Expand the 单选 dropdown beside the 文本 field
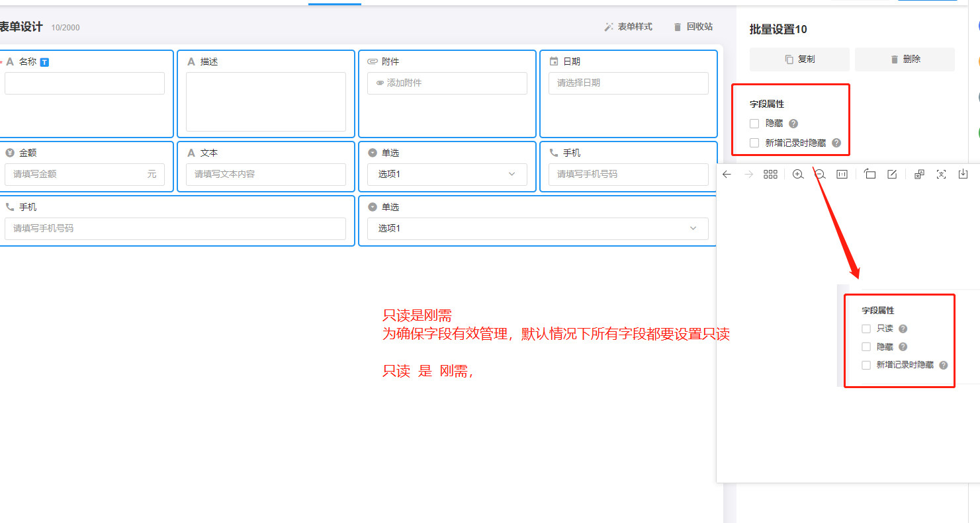The width and height of the screenshot is (980, 523). point(447,174)
